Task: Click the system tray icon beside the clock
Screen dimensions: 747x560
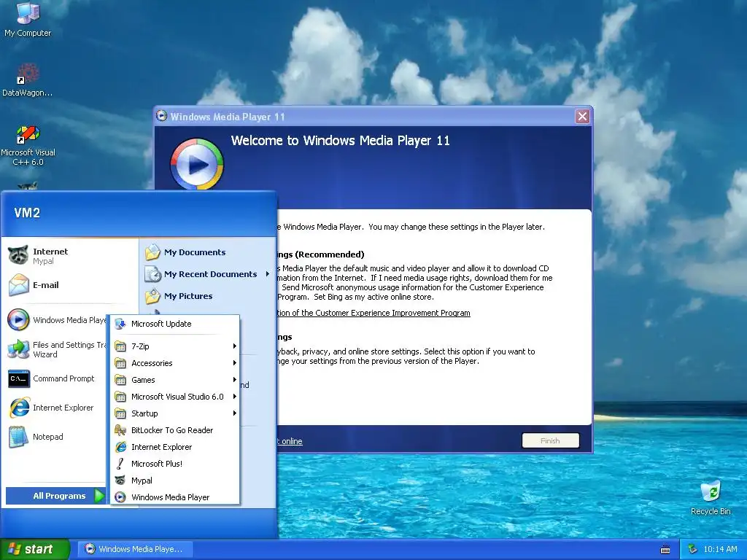Action: (x=693, y=549)
